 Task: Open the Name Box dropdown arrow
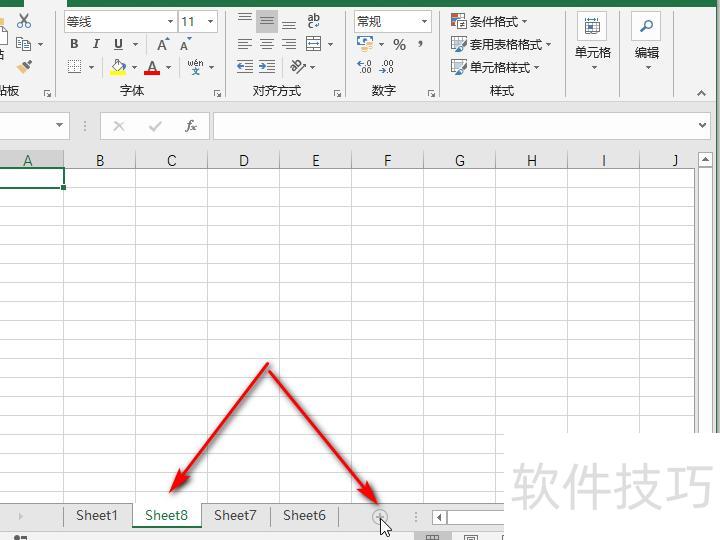59,125
